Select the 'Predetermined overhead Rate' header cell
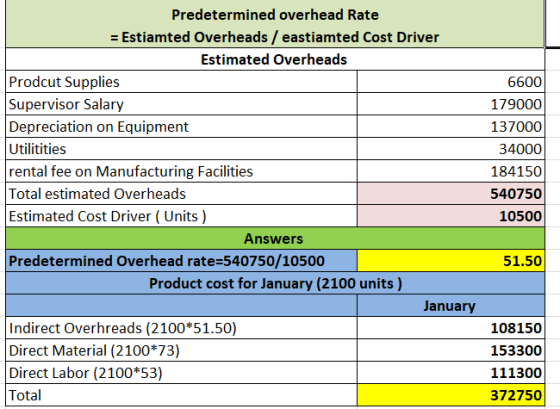The height and width of the screenshot is (409, 560). pyautogui.click(x=275, y=24)
